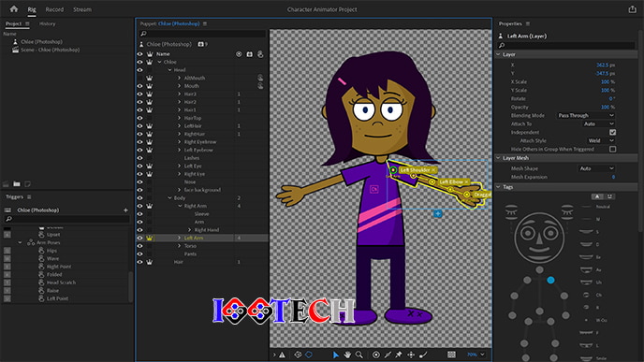This screenshot has height=362, width=644.
Task: Toggle visibility of Lashes layer
Action: (140, 158)
